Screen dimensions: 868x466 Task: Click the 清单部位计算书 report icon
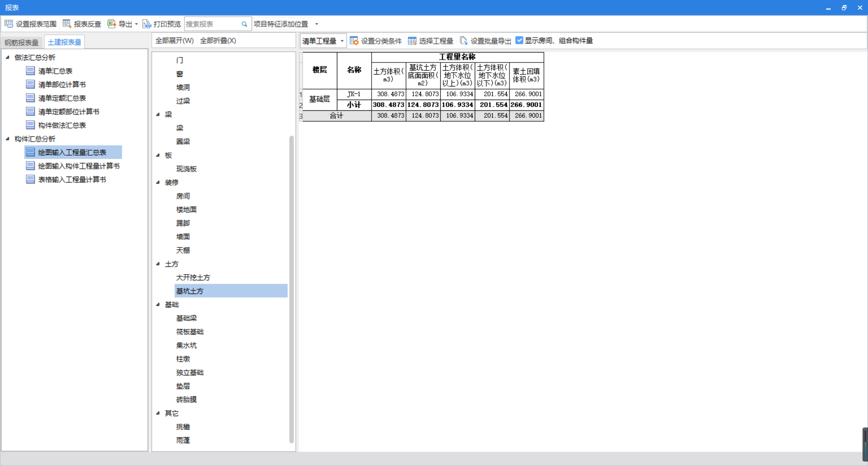(30, 84)
